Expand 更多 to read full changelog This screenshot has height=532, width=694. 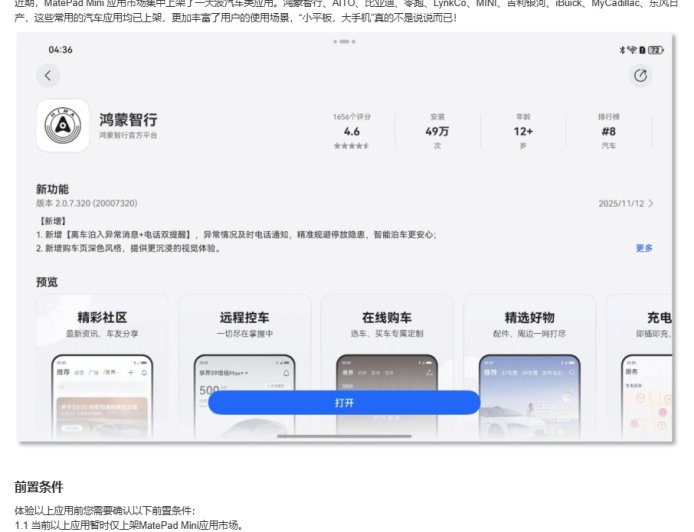(644, 248)
